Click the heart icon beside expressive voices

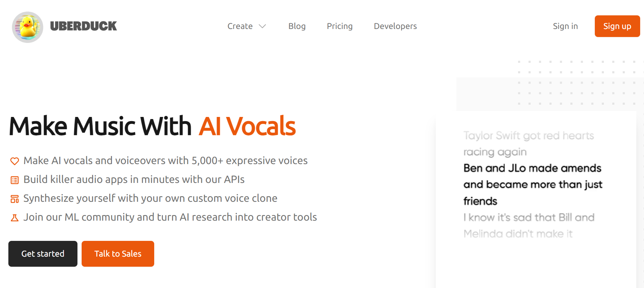(x=15, y=161)
